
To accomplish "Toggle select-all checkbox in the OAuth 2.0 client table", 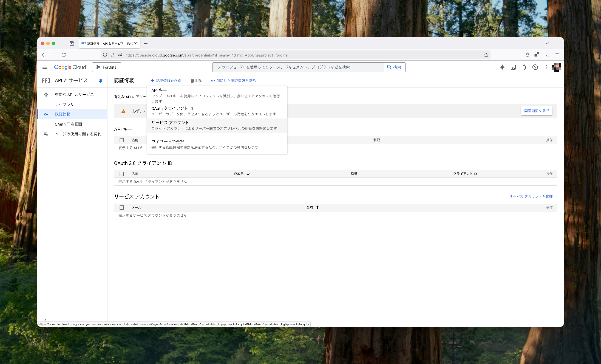I will (122, 174).
